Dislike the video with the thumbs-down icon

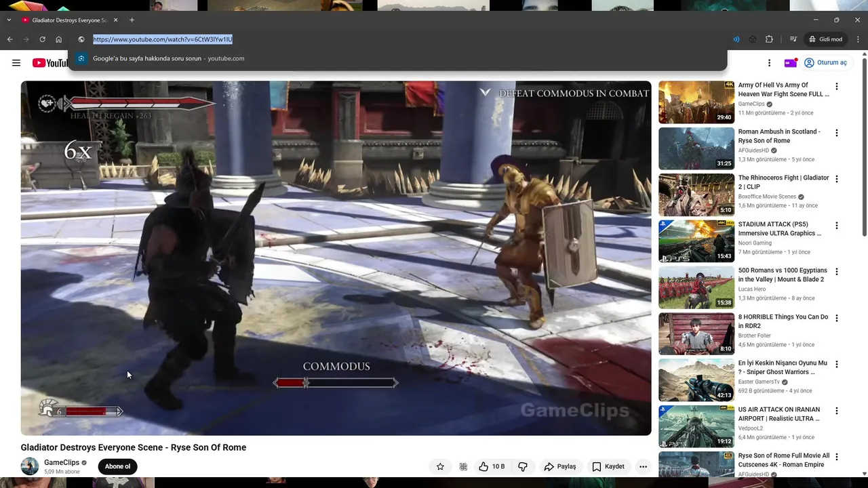pyautogui.click(x=523, y=466)
